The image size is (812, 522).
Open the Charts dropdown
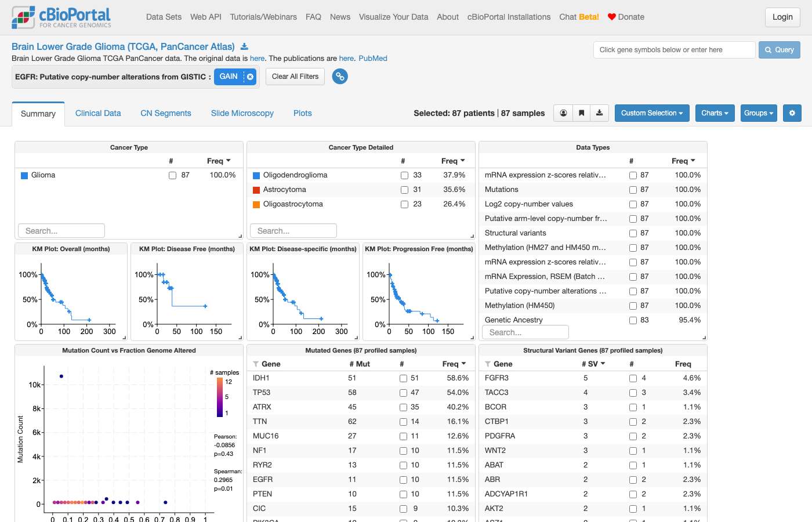pos(715,113)
